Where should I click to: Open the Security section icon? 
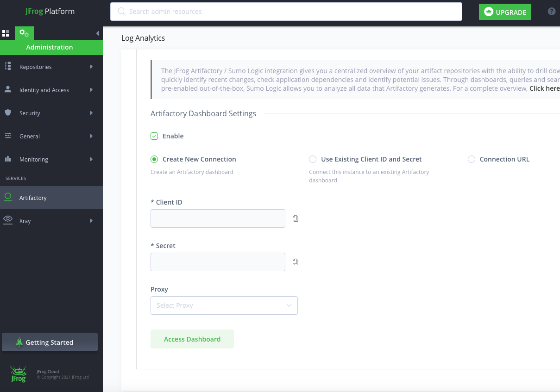pos(8,112)
